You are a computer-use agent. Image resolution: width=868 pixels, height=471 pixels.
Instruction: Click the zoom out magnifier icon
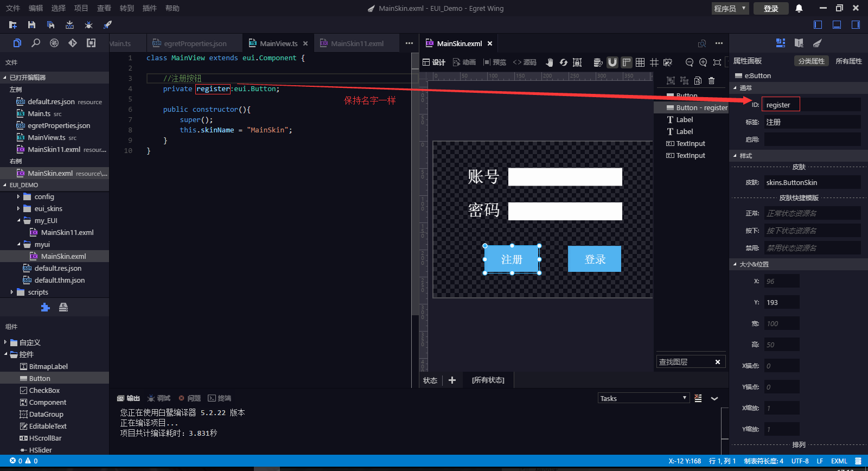click(690, 62)
